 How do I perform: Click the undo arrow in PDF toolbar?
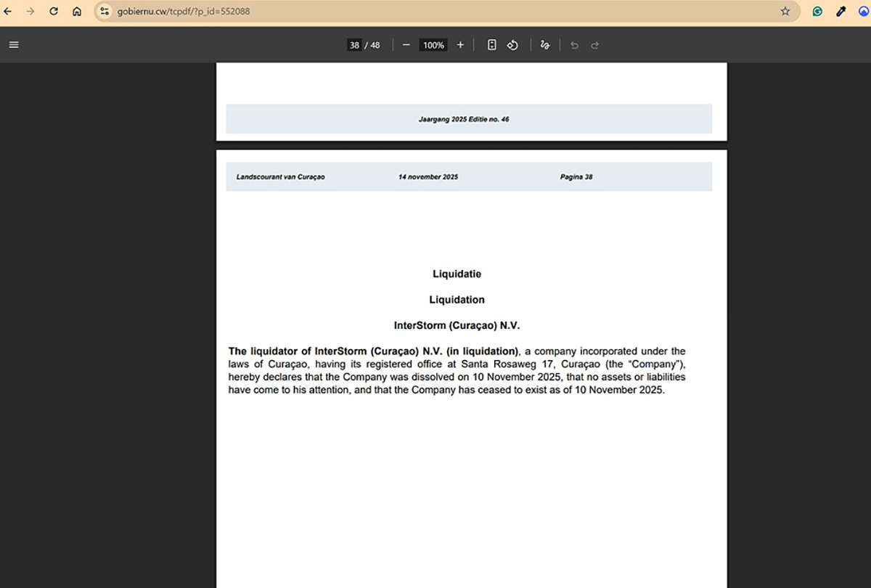pyautogui.click(x=574, y=45)
